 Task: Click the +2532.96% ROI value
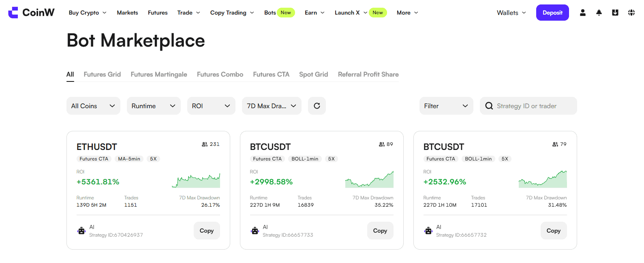pyautogui.click(x=445, y=182)
